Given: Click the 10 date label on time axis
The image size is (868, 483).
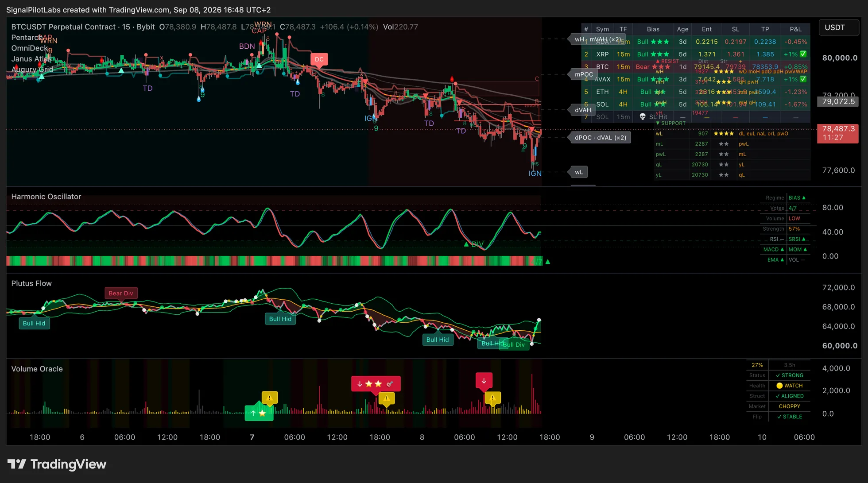Looking at the screenshot, I should click(x=762, y=437).
